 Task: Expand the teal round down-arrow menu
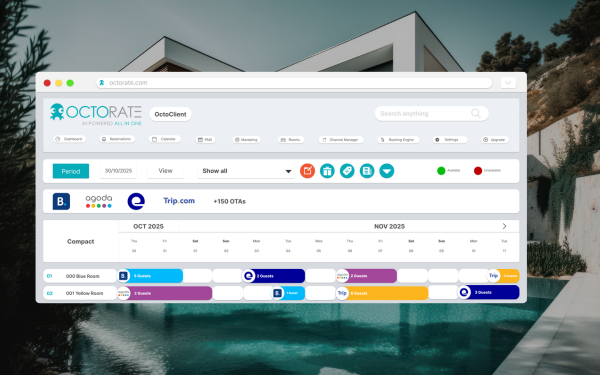click(387, 171)
